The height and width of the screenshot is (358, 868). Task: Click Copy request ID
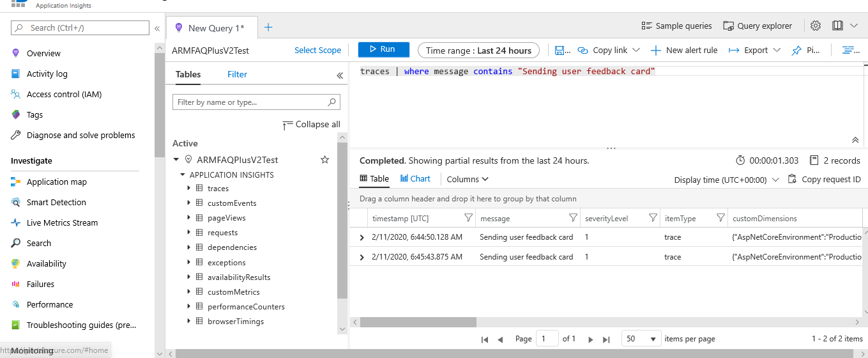point(825,179)
